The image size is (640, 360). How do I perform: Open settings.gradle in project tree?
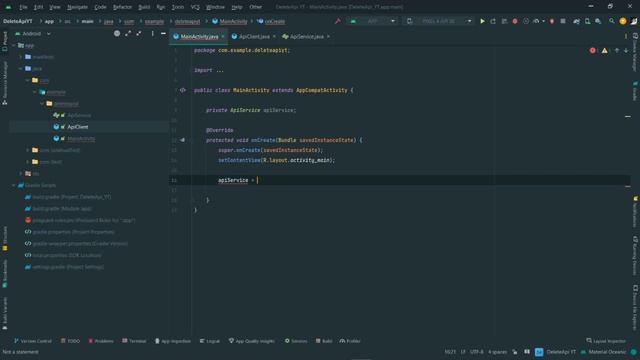pyautogui.click(x=68, y=267)
